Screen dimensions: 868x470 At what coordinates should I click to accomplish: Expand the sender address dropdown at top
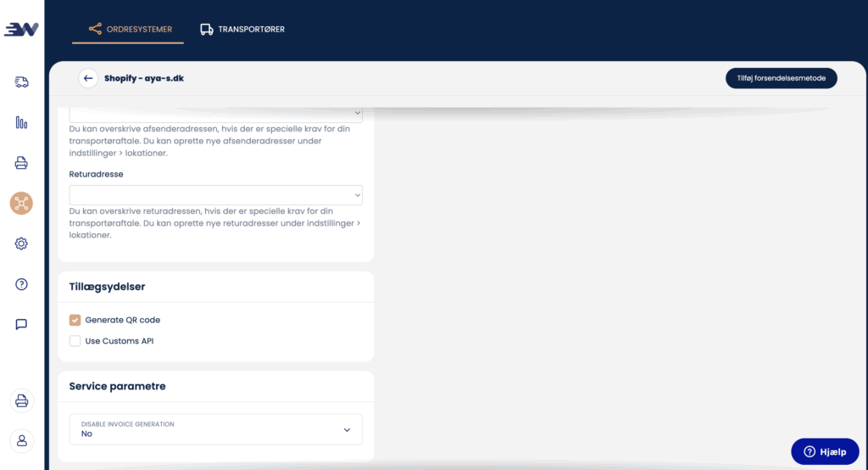[x=215, y=114]
